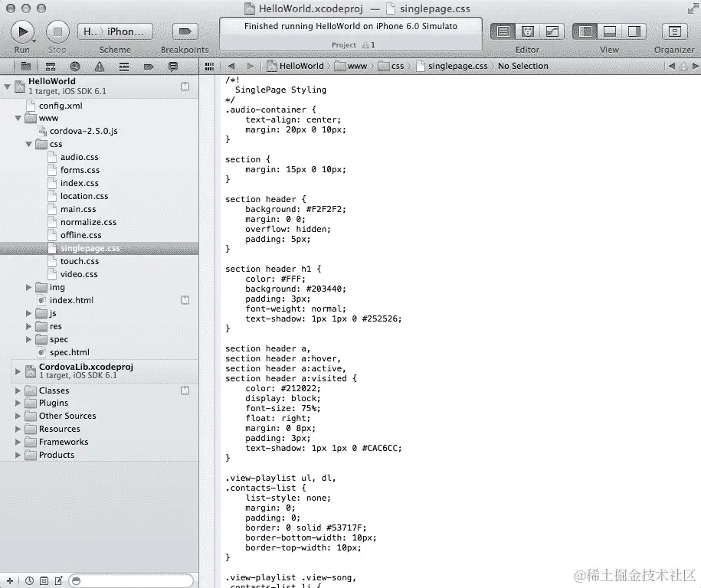
Task: Expand the Plugins group
Action: click(18, 403)
